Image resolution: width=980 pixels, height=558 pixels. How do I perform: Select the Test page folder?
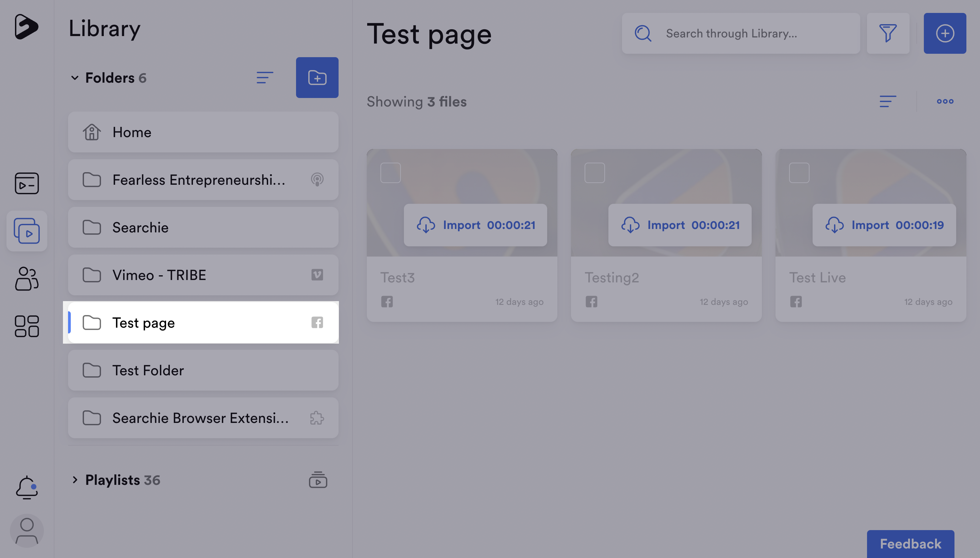203,323
